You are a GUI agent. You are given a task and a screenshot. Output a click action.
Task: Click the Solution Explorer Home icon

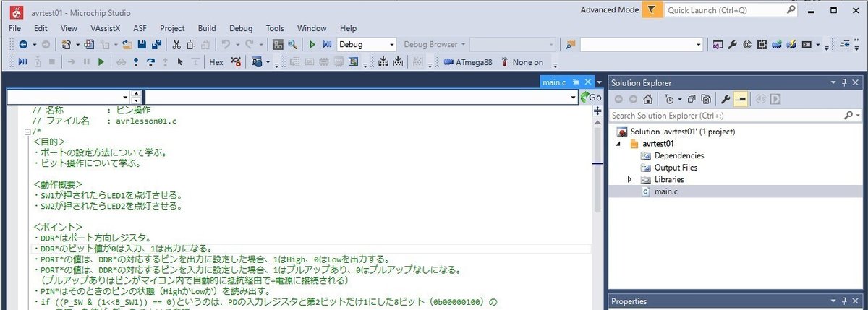(648, 99)
